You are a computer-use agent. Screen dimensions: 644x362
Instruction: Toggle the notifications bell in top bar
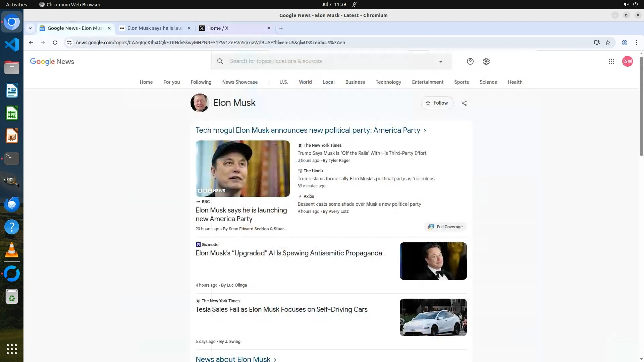click(x=355, y=5)
